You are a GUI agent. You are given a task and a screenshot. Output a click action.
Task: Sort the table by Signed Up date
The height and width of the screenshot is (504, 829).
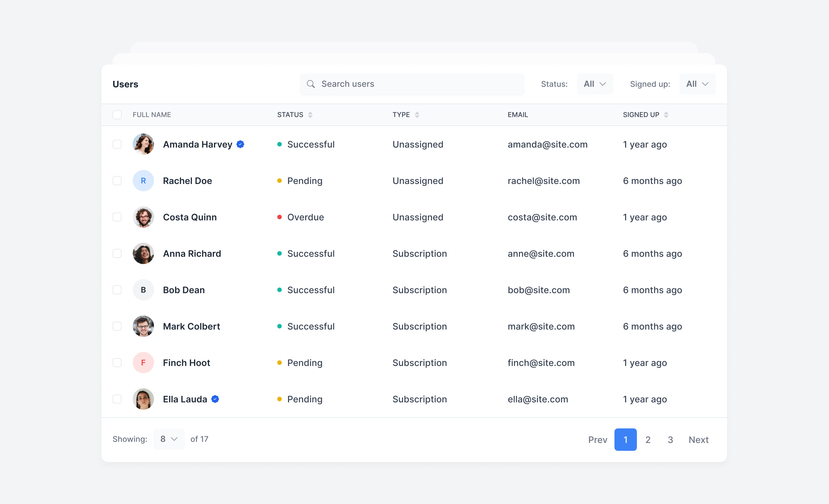667,115
